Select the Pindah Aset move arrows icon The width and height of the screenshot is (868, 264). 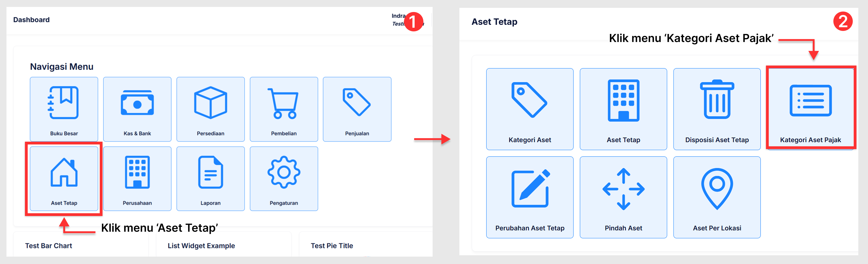[623, 189]
